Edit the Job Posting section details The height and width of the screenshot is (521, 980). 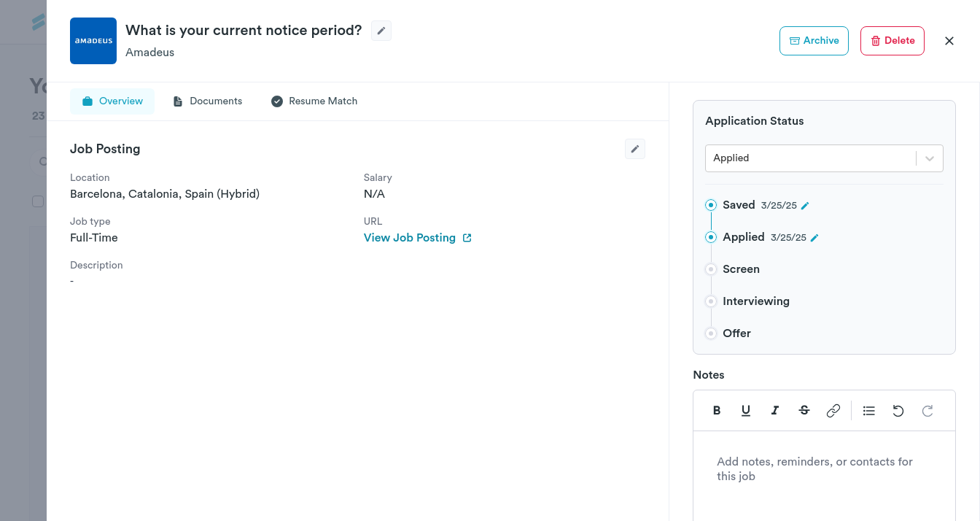635,149
